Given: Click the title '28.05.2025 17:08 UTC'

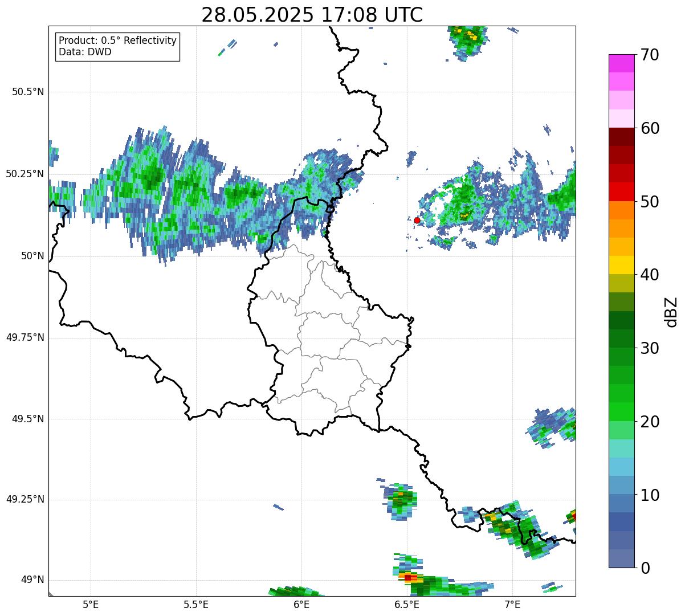Looking at the screenshot, I should pos(312,14).
